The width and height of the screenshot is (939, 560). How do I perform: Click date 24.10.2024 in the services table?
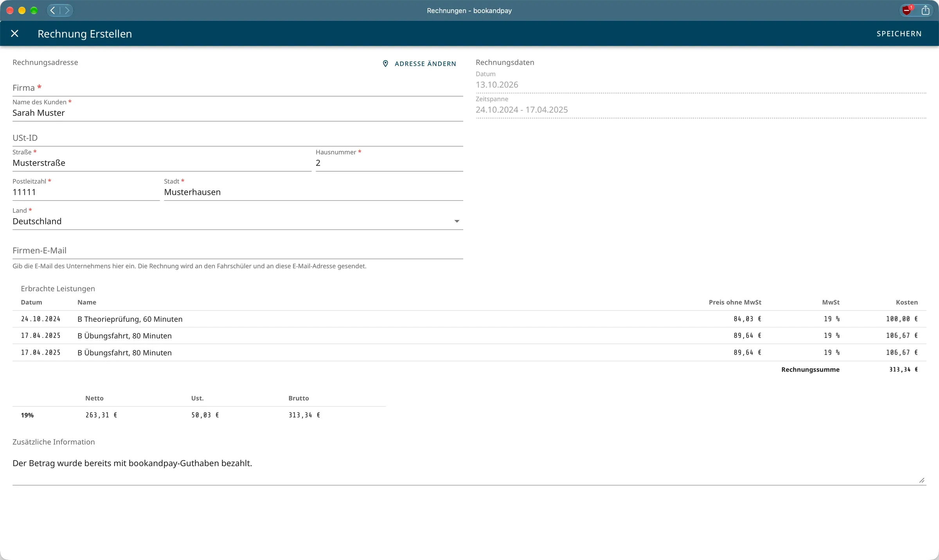[41, 319]
